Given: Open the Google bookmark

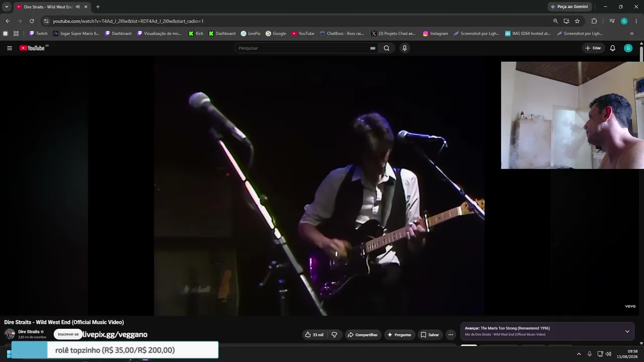Looking at the screenshot, I should [276, 34].
